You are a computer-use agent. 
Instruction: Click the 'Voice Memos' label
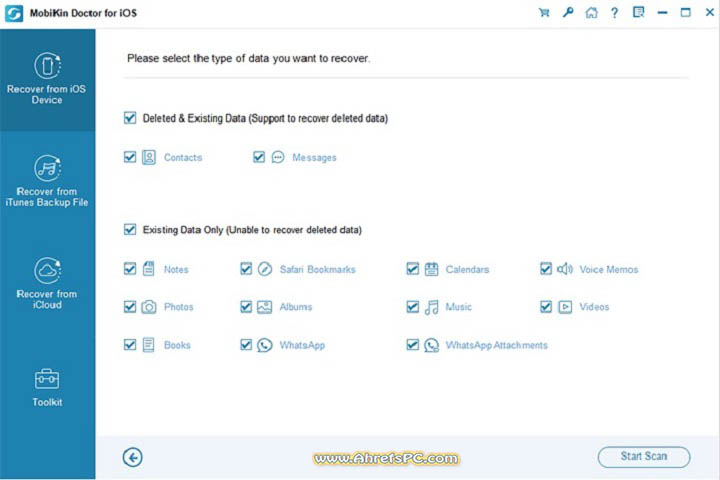[x=609, y=269]
